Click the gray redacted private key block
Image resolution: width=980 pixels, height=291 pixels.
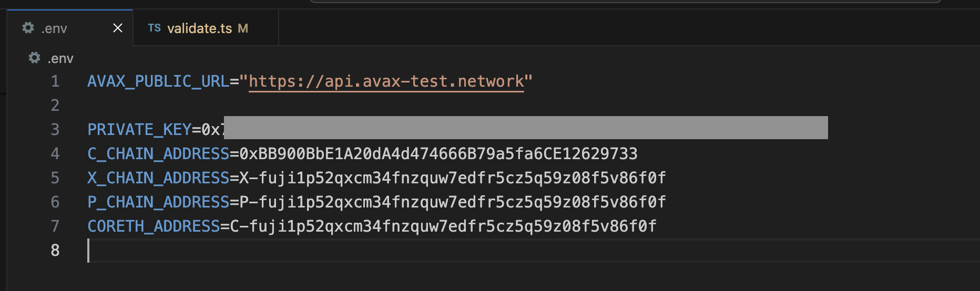click(526, 128)
